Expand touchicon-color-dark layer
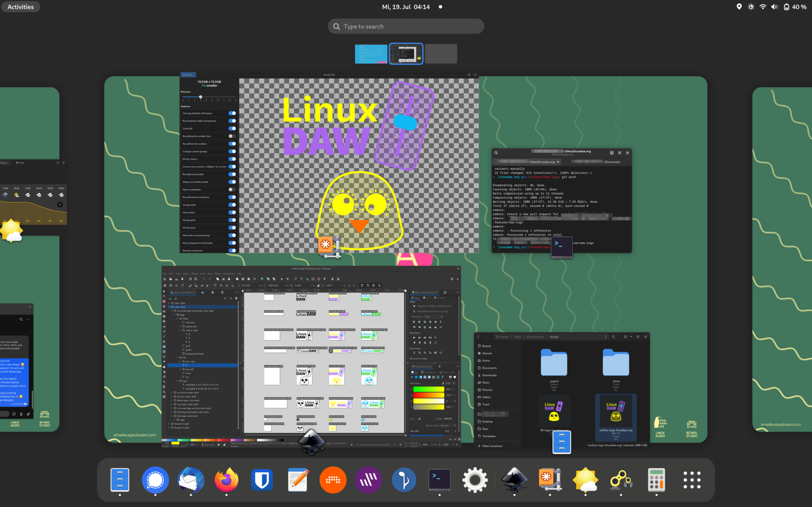Screen dimensions: 812x507 point(172,393)
